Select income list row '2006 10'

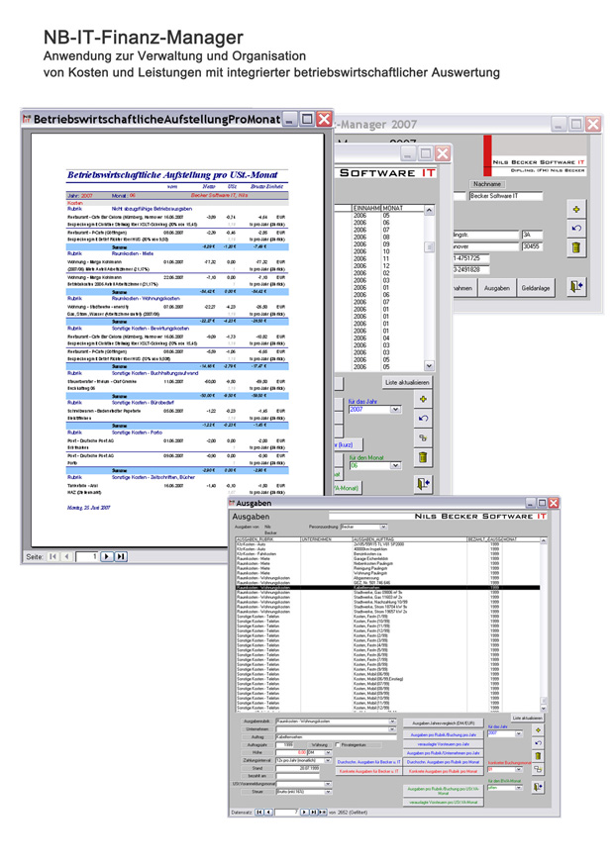click(x=379, y=251)
